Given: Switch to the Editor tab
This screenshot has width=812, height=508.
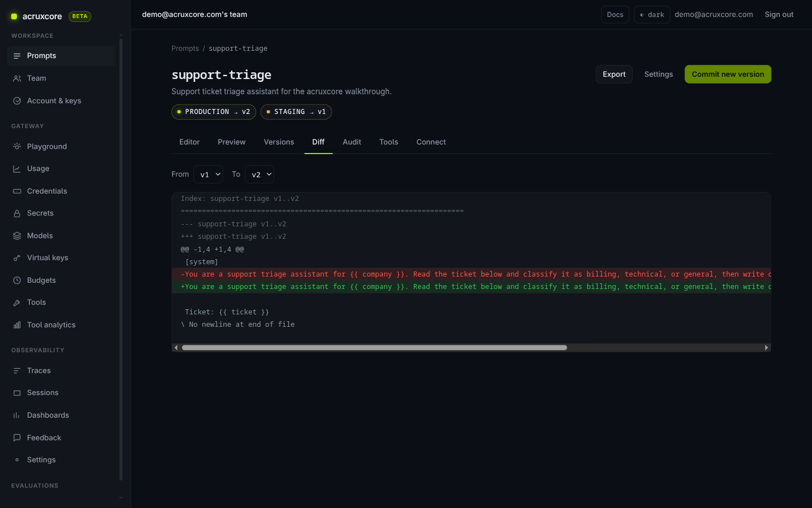Looking at the screenshot, I should [189, 142].
